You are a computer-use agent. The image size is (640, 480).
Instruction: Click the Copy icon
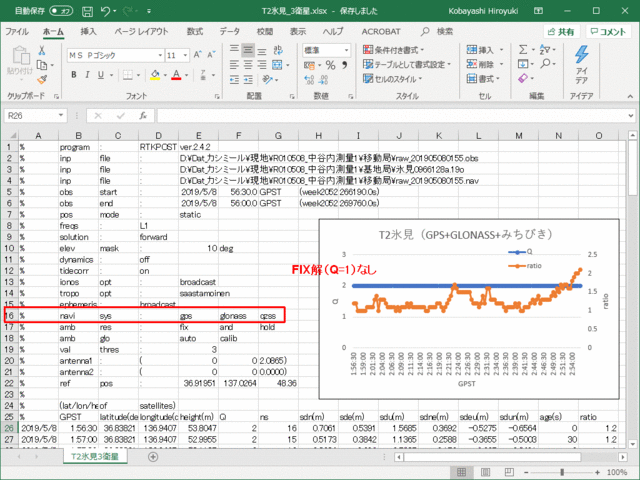(x=42, y=65)
